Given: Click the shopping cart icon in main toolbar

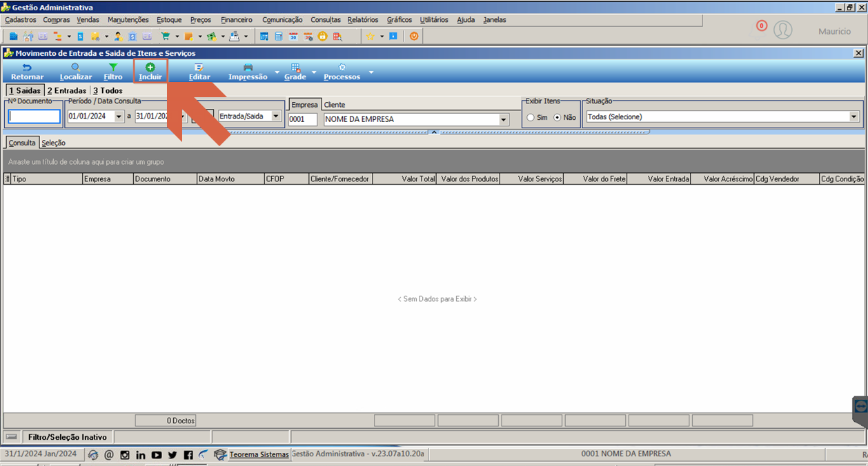Looking at the screenshot, I should pos(166,36).
